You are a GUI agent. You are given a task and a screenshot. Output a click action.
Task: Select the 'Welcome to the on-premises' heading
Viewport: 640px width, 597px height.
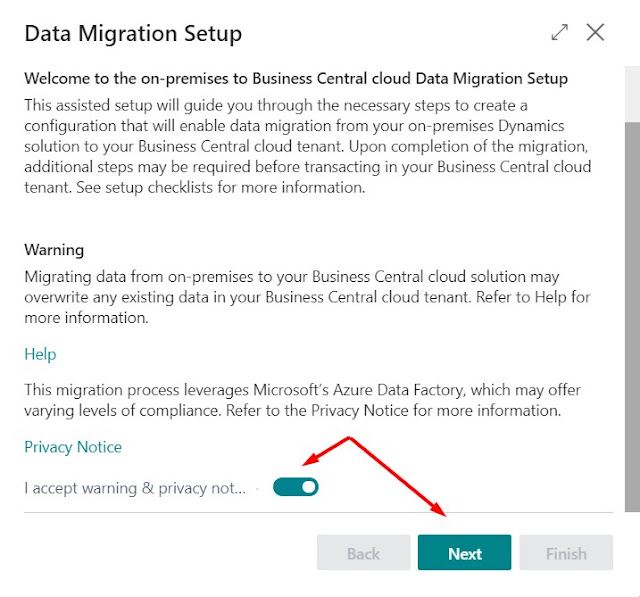296,78
